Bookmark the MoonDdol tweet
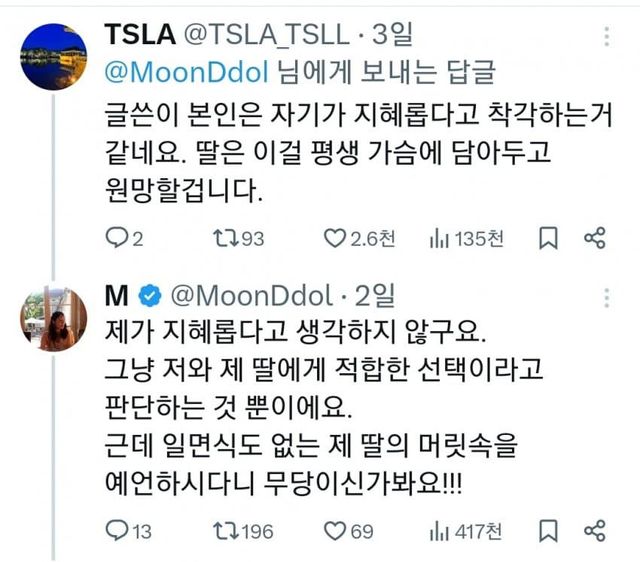640x562 pixels. (x=547, y=530)
